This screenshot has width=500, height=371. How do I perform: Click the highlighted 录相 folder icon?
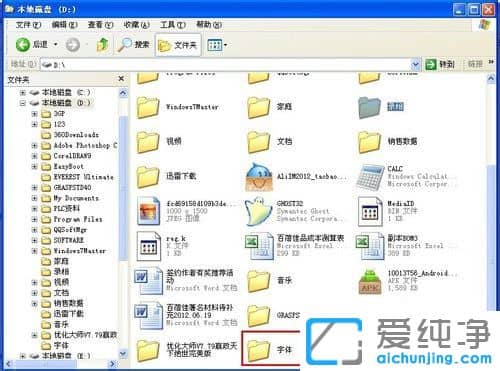pyautogui.click(x=369, y=107)
